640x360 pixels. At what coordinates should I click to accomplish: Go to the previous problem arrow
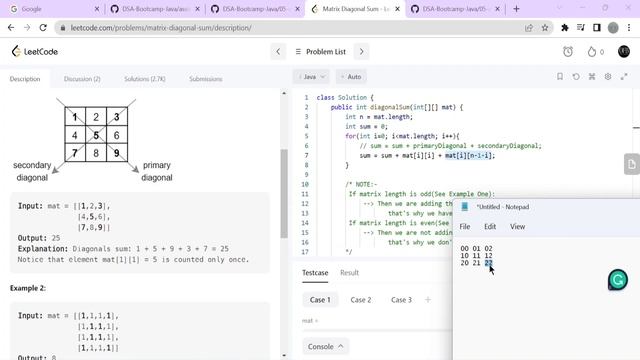click(278, 52)
